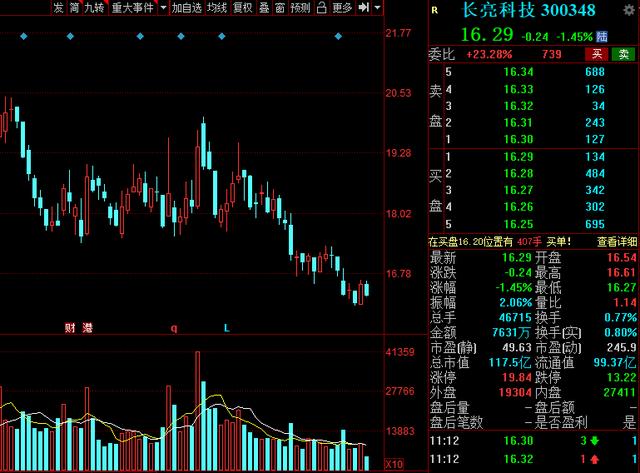Viewport: 640px width, 473px height.
Task: Expand the 更多 more options menu
Action: [341, 8]
